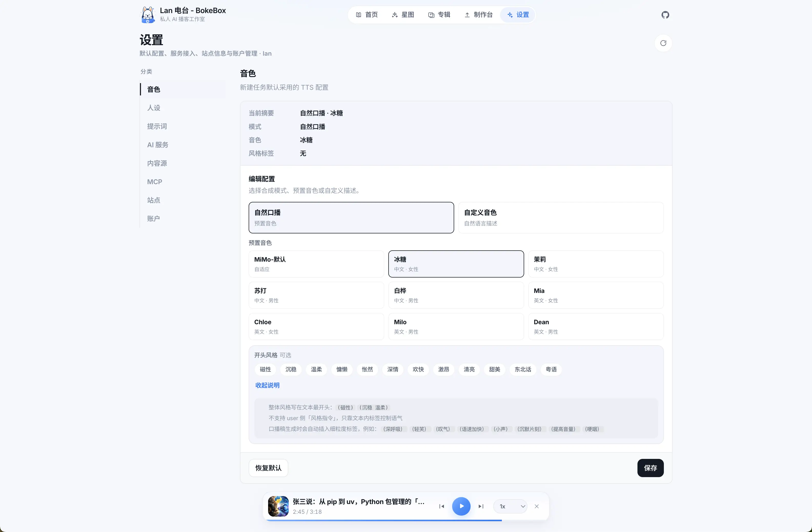Select Milo preset voice
The height and width of the screenshot is (532, 812).
click(456, 327)
